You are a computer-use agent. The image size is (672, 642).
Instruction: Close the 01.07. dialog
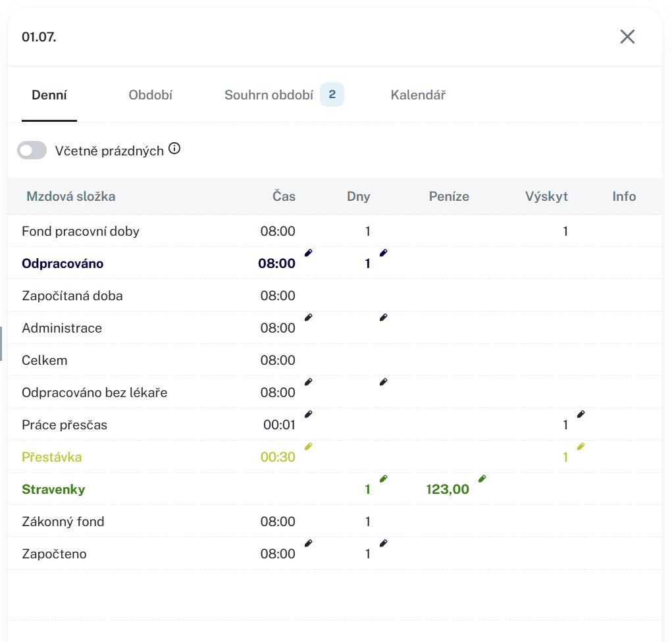tap(627, 37)
